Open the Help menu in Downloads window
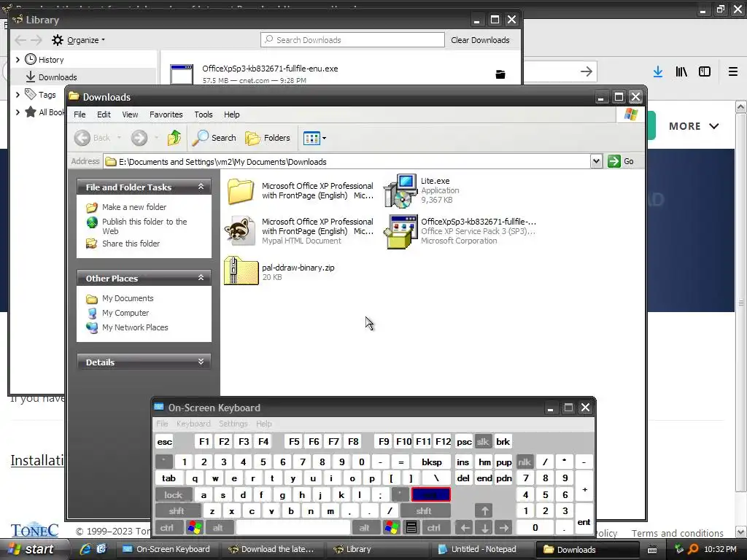 coord(231,114)
